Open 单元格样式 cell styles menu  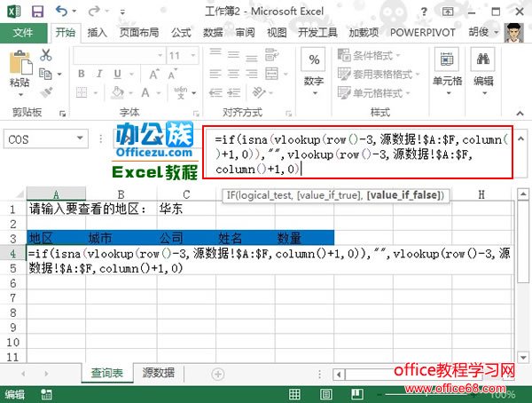374,93
